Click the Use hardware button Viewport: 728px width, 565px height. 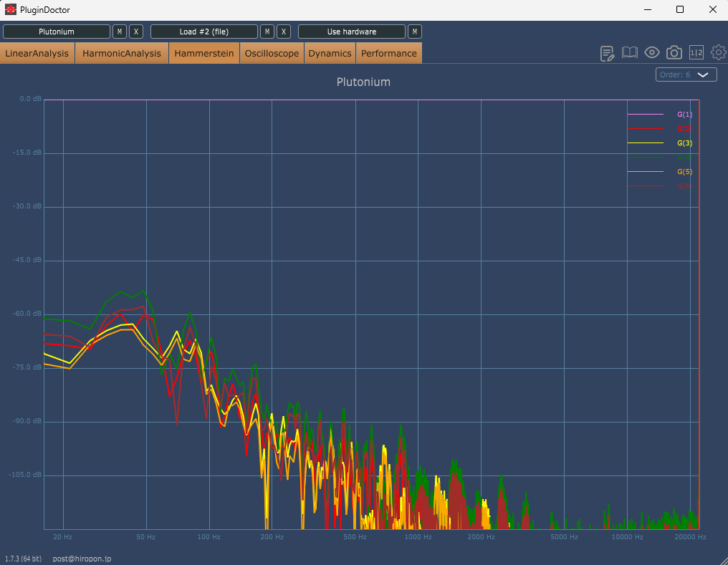[352, 32]
